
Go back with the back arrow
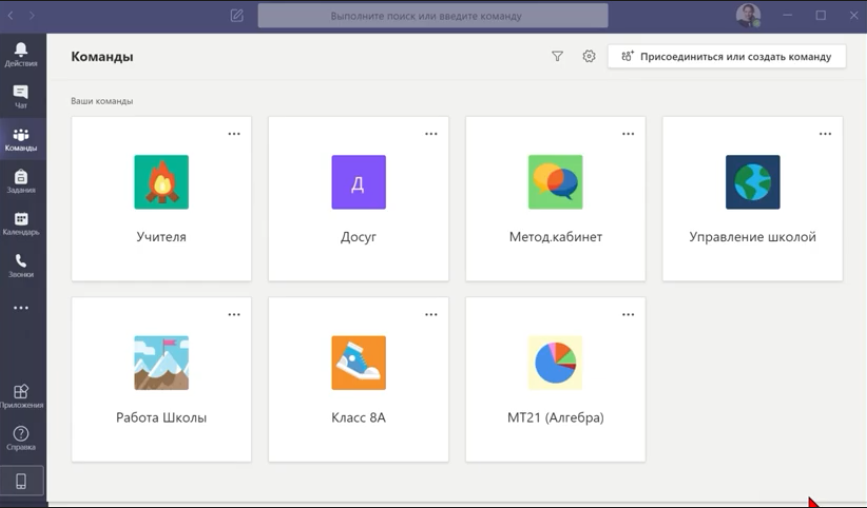[x=11, y=15]
